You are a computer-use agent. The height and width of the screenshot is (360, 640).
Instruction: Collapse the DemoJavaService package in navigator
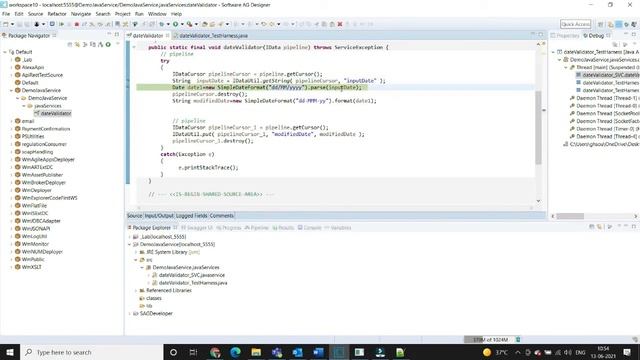[x=11, y=90]
